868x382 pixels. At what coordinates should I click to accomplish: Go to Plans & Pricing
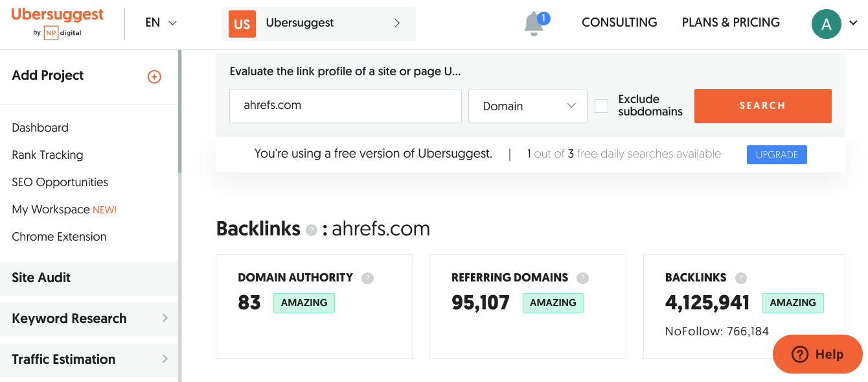tap(731, 23)
